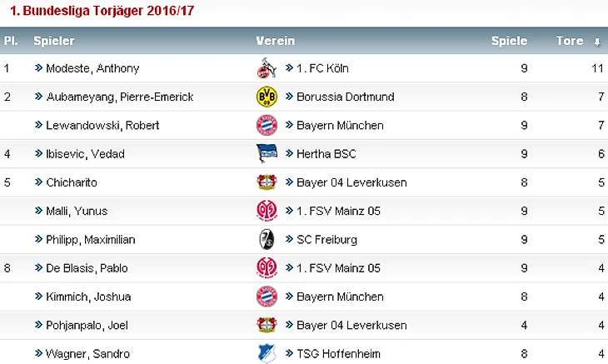Click Bayern München crest beside Lewandowski
608x364 pixels.
[267, 125]
